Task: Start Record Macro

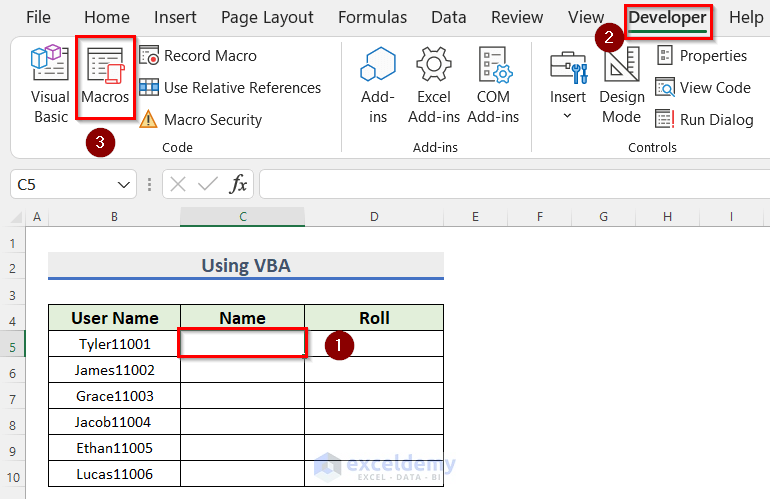Action: [198, 56]
